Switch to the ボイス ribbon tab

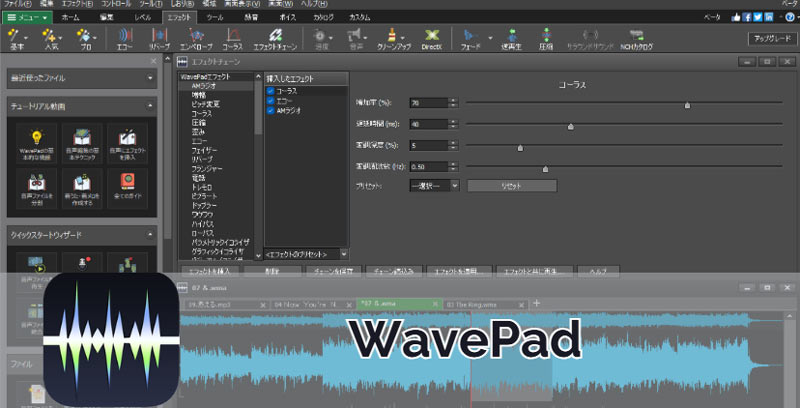(287, 17)
